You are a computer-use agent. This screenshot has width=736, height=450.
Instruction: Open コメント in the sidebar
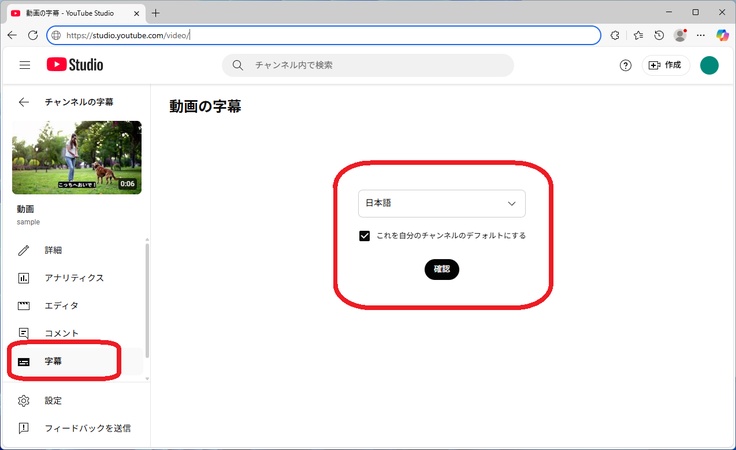(75, 333)
